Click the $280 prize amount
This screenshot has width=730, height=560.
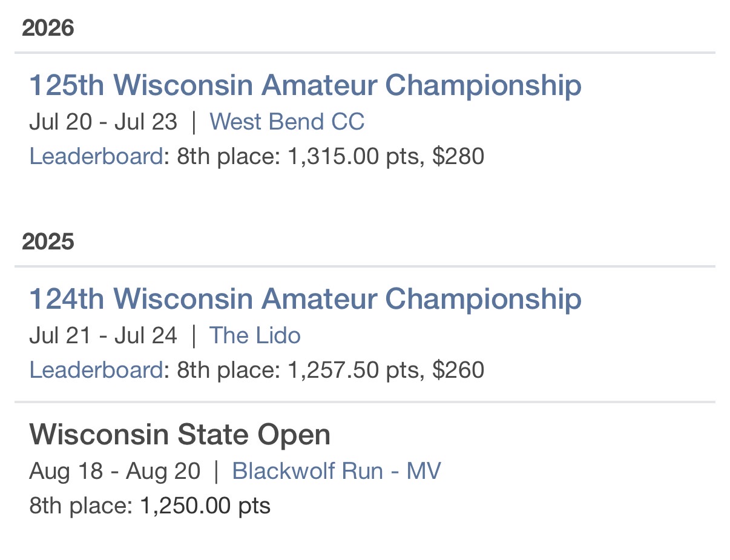(458, 156)
